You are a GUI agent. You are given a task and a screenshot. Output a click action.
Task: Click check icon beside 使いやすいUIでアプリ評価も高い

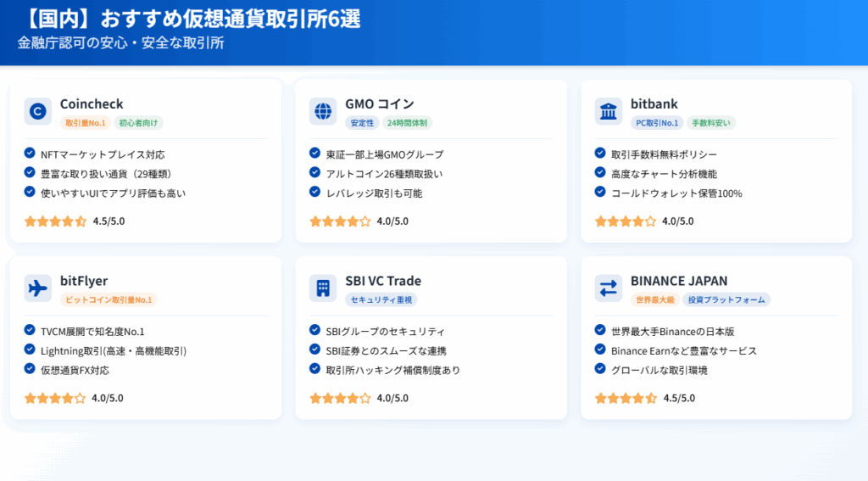(x=30, y=192)
